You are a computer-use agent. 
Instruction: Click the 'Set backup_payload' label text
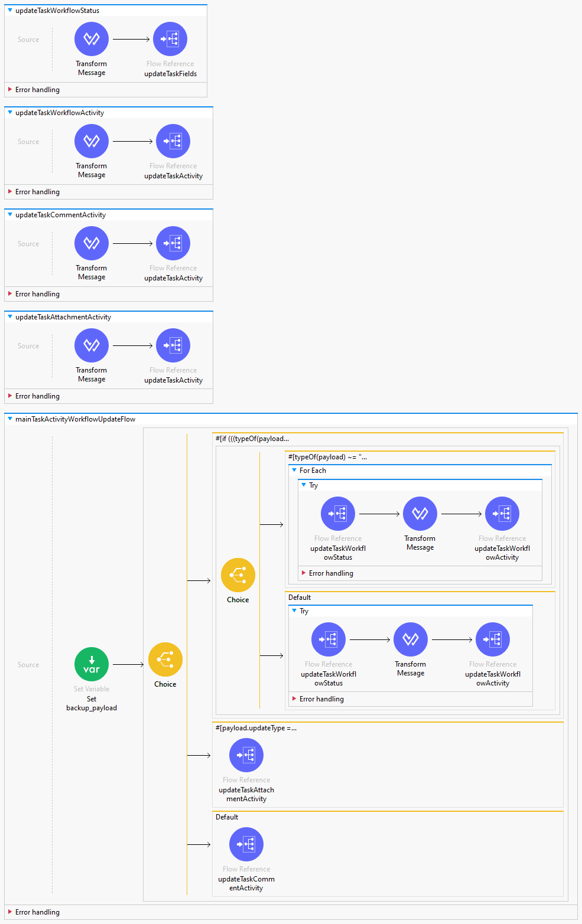[x=92, y=703]
